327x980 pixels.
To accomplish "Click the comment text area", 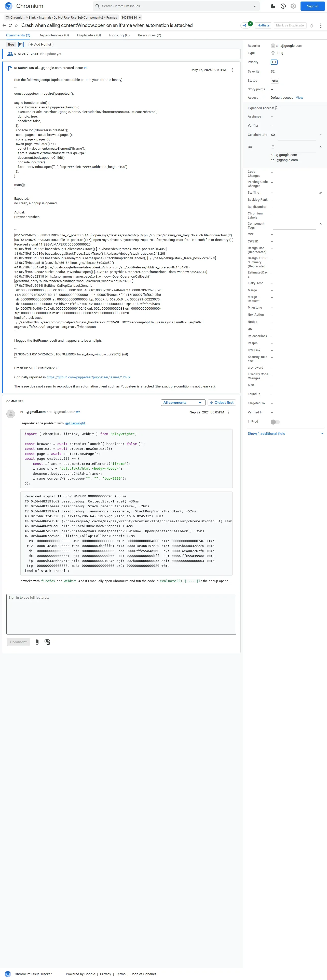I will [x=121, y=614].
